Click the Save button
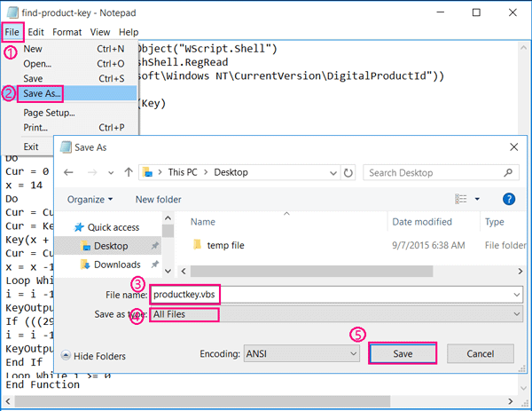Screen dimensions: 532x411 coord(403,354)
